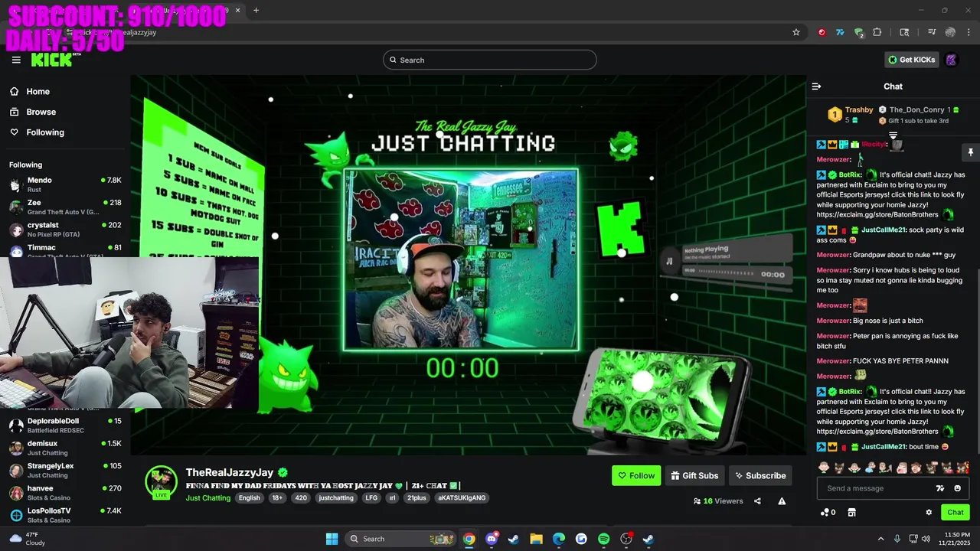
Task: Select the English tag
Action: [249, 498]
